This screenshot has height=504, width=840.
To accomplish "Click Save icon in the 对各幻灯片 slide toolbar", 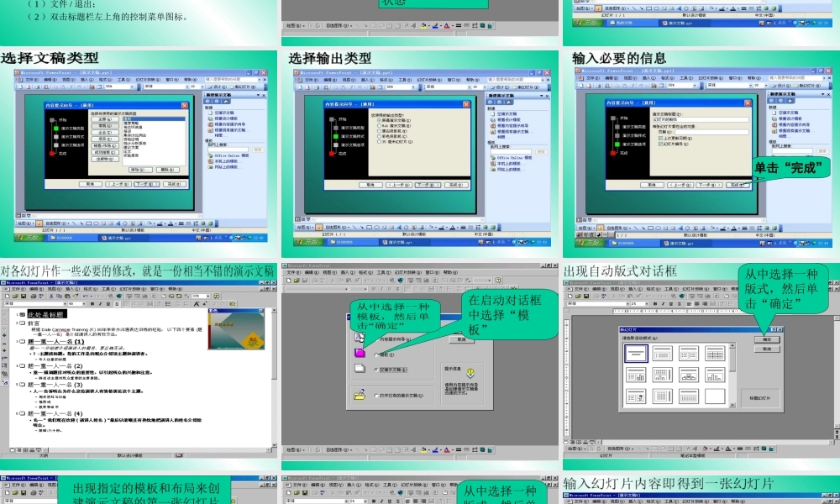I will pyautogui.click(x=24, y=297).
